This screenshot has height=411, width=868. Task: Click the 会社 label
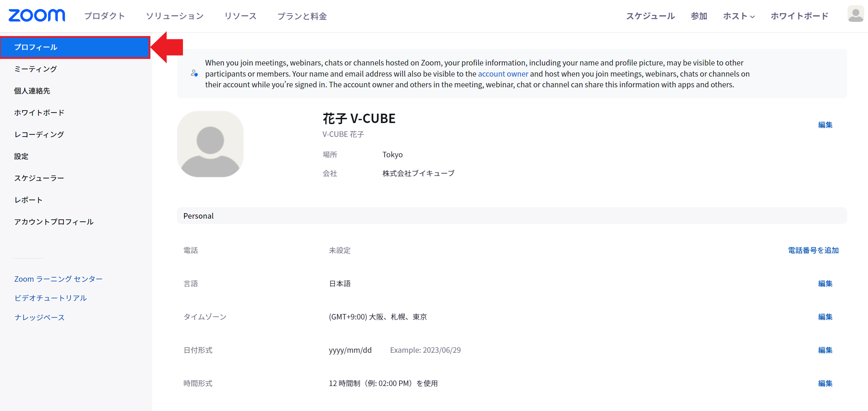pyautogui.click(x=330, y=173)
